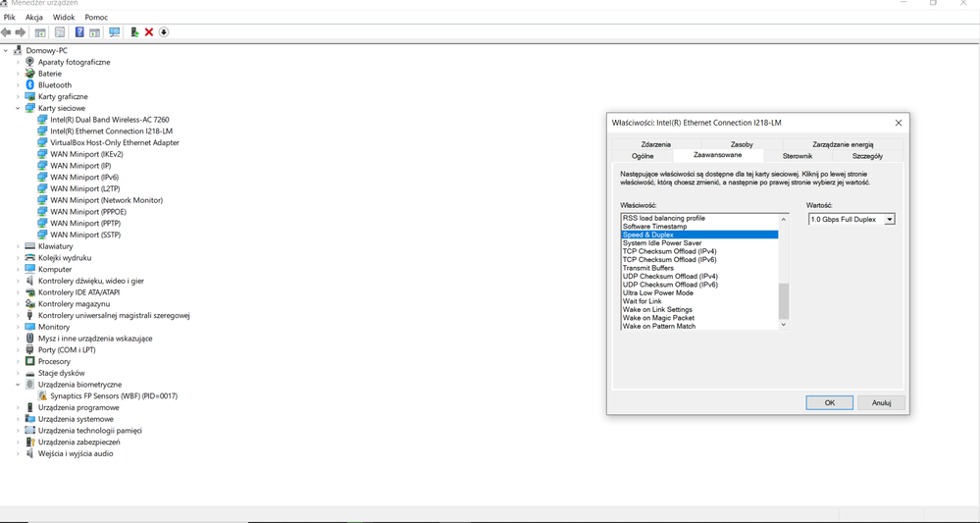Viewport: 980px width, 523px height.
Task: Select Intel(R) Ethernet Connection I218-LM device
Action: [111, 131]
